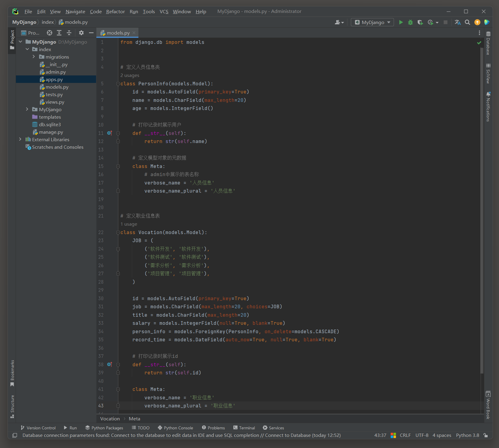
Task: Click the green Run button
Action: coord(401,22)
